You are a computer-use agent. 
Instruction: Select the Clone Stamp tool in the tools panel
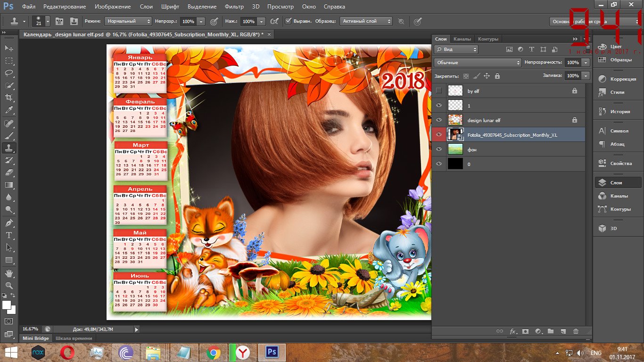9,148
